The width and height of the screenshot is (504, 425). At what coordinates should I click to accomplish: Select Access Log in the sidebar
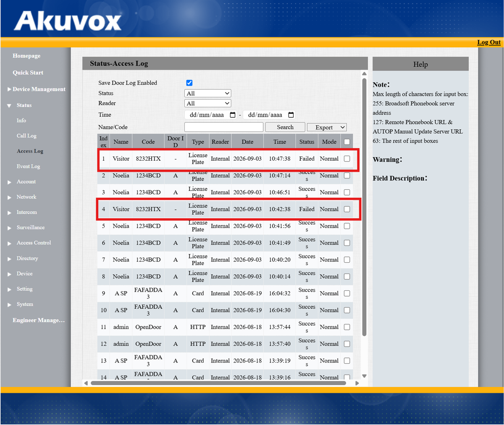30,151
